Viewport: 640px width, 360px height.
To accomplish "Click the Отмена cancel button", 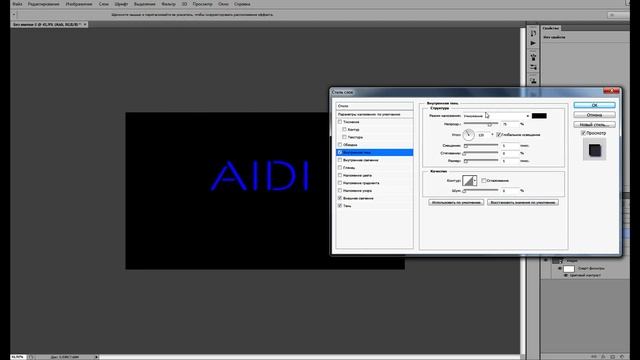I will point(594,115).
